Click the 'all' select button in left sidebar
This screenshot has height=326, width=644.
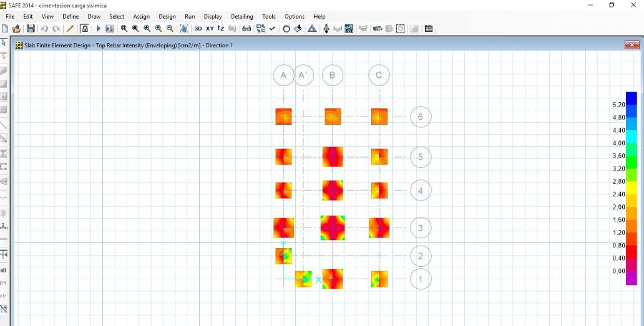[4, 270]
